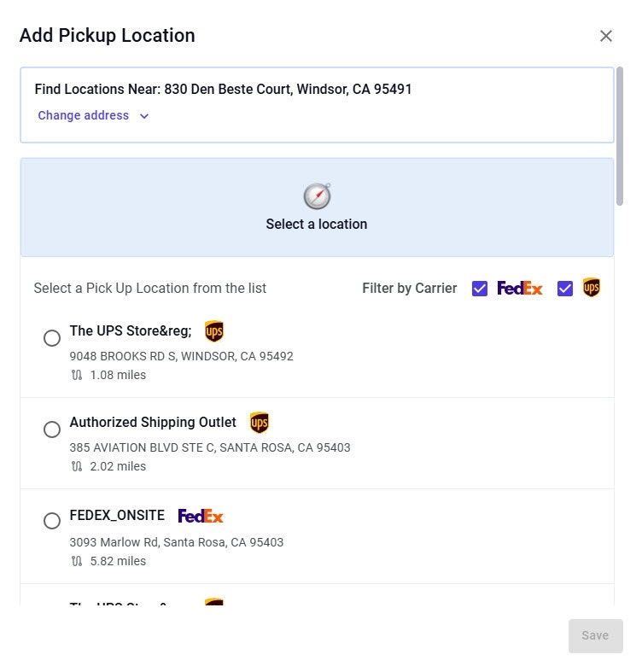Click the compass icon above Select a location

pyautogui.click(x=317, y=196)
